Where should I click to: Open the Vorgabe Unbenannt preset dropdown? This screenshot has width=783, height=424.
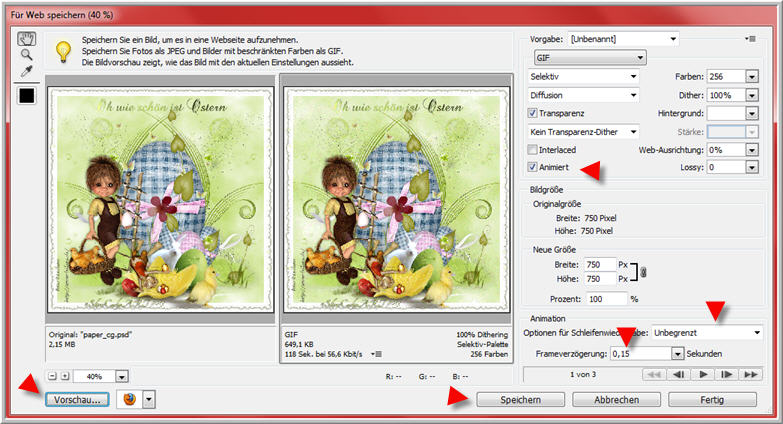[x=623, y=38]
